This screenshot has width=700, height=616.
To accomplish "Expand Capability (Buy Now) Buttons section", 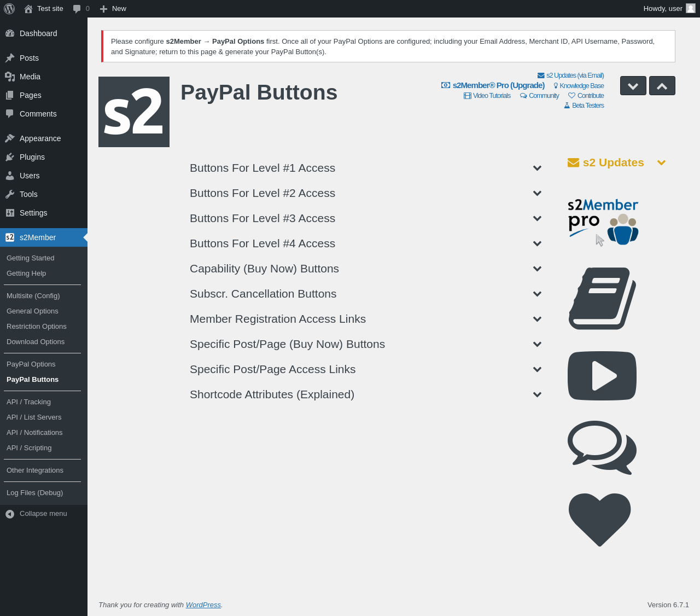I will (x=366, y=269).
